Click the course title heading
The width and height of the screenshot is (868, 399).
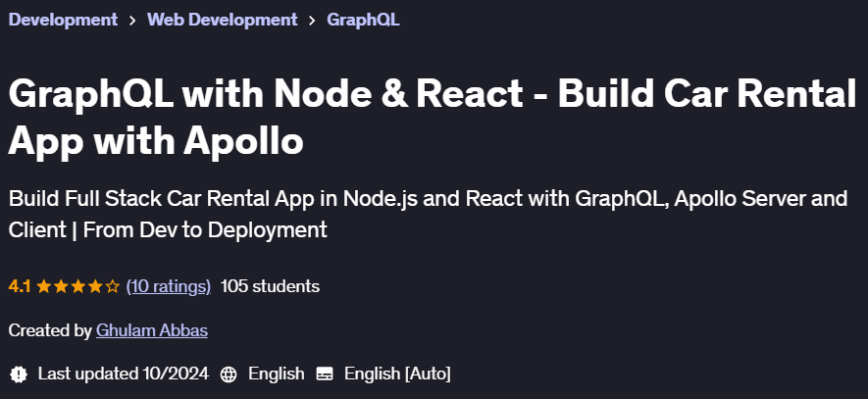point(432,118)
